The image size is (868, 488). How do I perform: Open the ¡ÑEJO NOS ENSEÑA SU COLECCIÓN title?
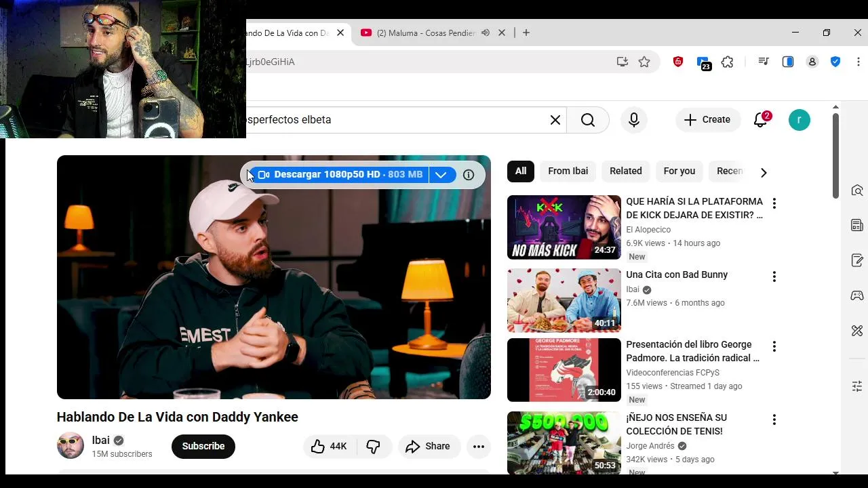(676, 424)
